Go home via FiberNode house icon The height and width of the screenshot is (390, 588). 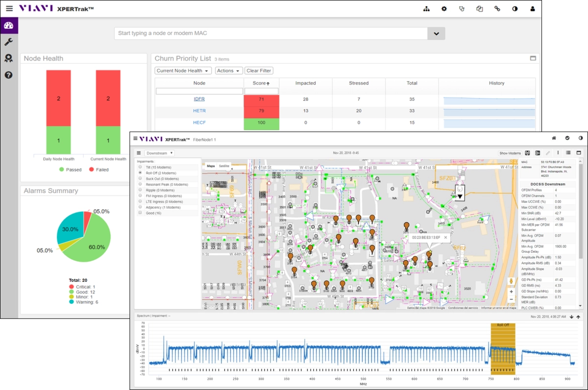554,139
